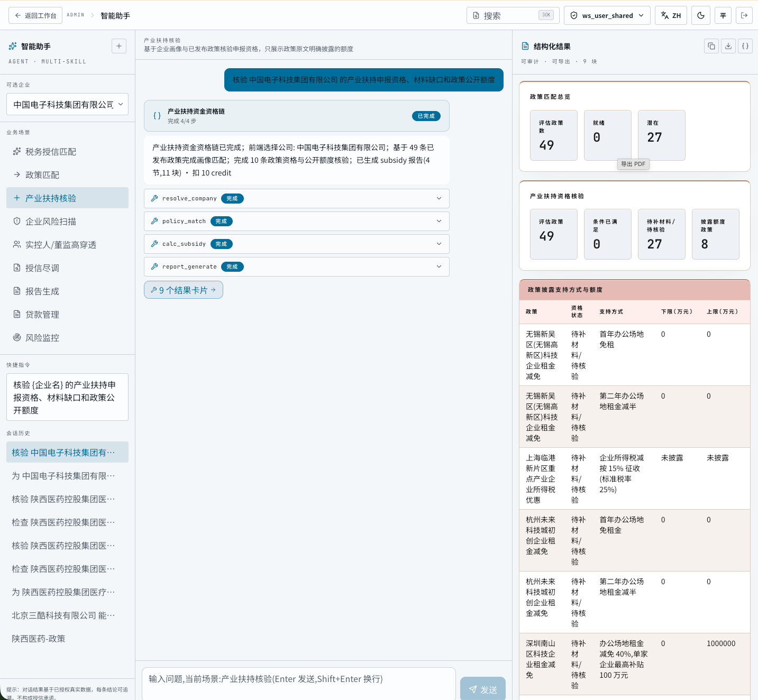
Task: View raw JSON with the braces icon
Action: coord(745,46)
